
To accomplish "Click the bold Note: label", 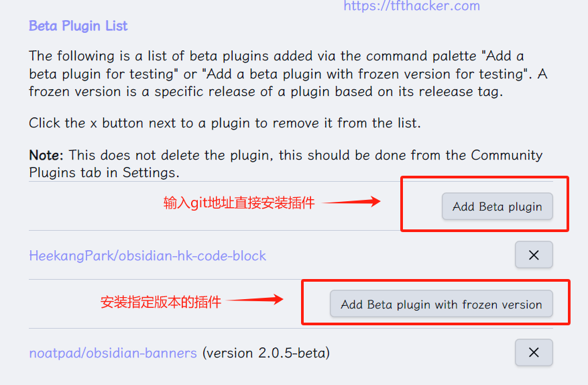I will [x=46, y=155].
